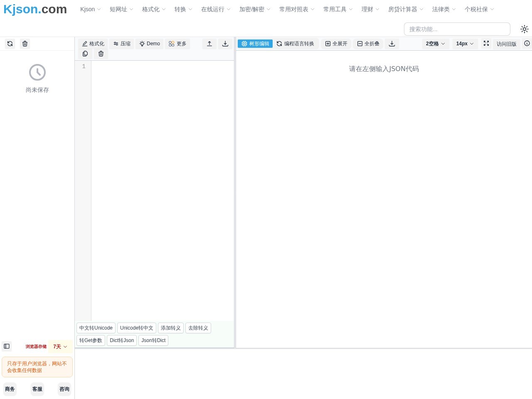Open fullscreen view of the JSON result panel
The width and height of the screenshot is (532, 399).
coord(486,44)
